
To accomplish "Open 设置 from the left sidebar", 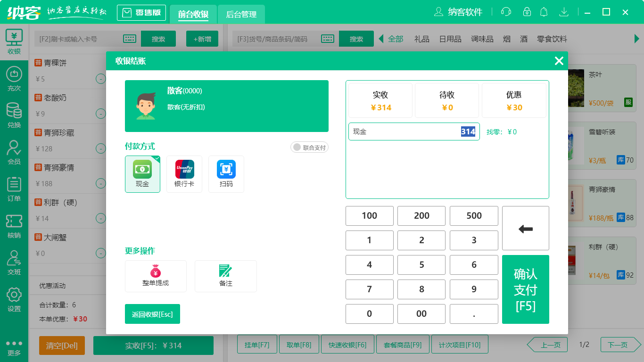I will [13, 298].
